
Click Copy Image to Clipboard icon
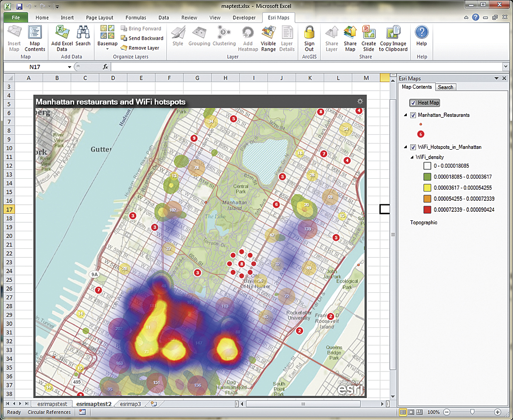tap(393, 39)
